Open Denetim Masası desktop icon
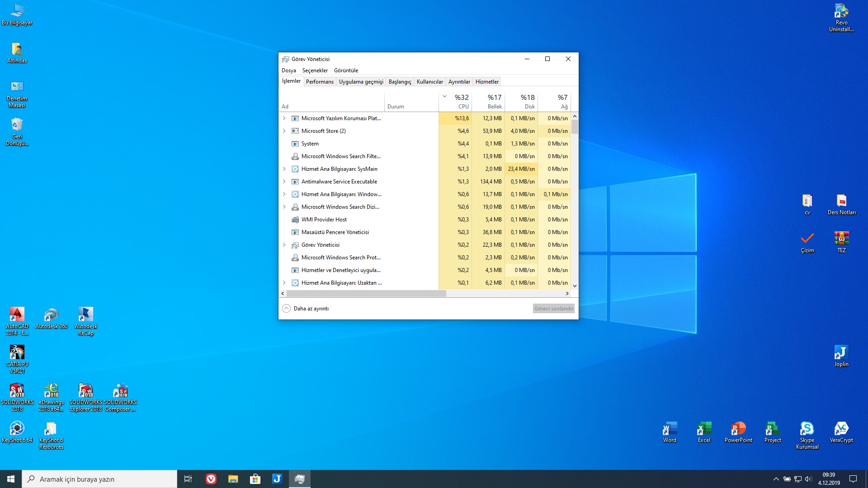Viewport: 868px width, 488px height. (x=17, y=94)
